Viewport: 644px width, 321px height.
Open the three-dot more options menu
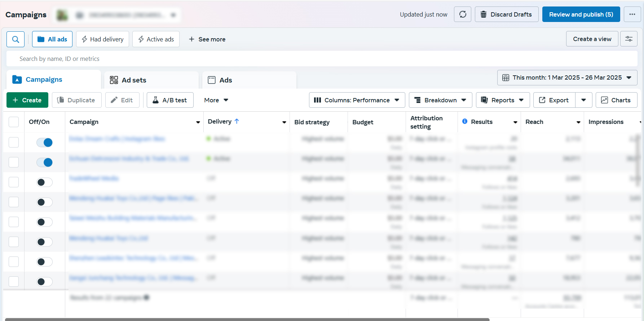632,14
